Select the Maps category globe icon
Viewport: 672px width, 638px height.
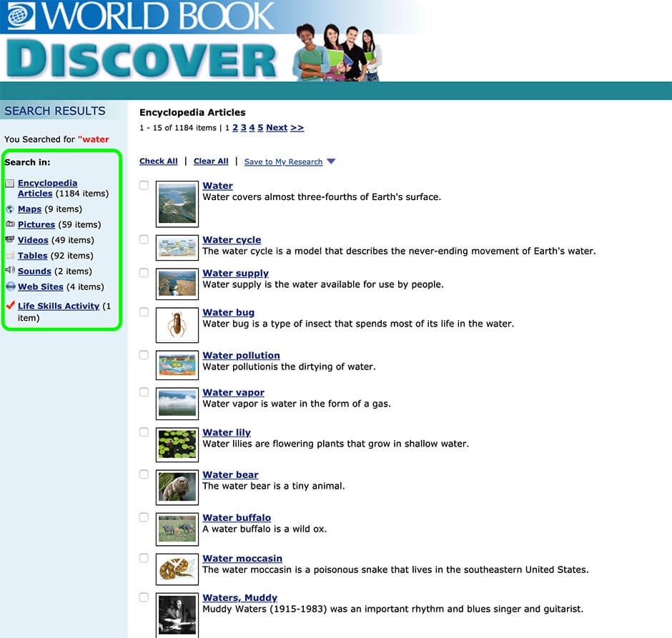11,209
